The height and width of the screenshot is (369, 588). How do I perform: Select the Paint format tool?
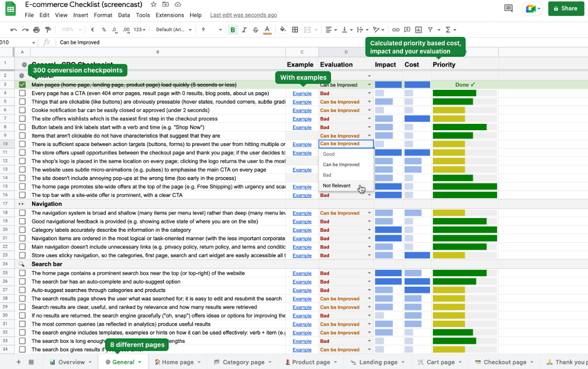[48, 30]
